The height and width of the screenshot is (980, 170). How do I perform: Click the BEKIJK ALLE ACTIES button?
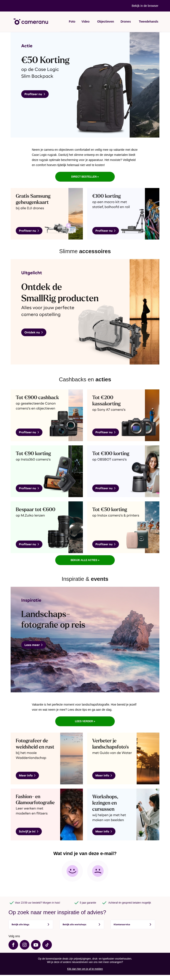tap(85, 560)
